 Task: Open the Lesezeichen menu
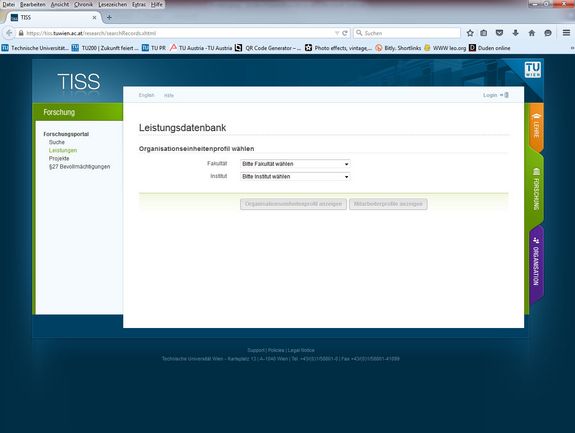click(x=112, y=4)
